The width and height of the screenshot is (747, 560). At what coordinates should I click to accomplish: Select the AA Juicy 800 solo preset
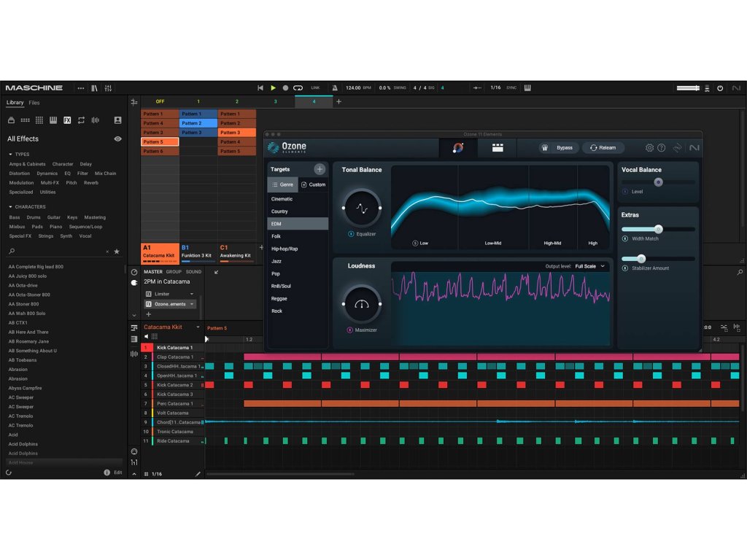(x=28, y=276)
